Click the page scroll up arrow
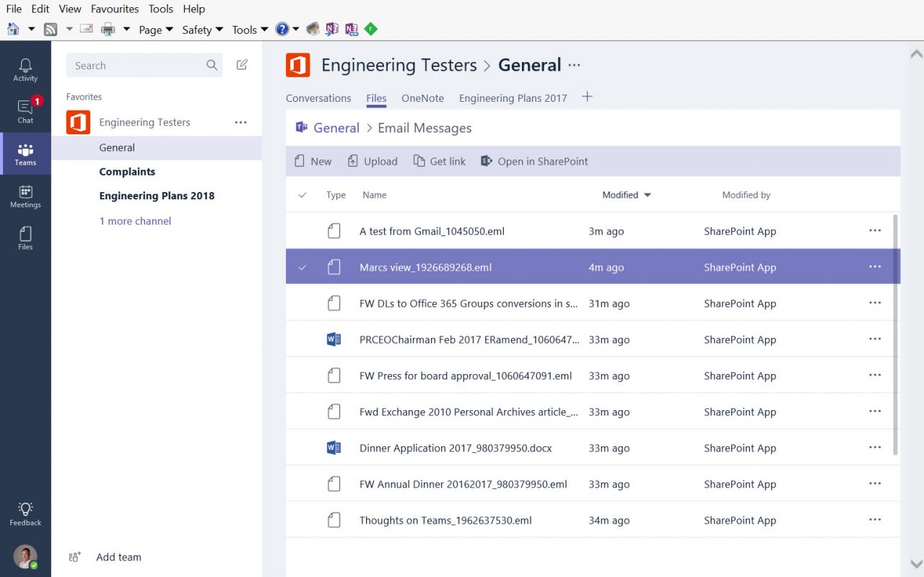 click(916, 54)
